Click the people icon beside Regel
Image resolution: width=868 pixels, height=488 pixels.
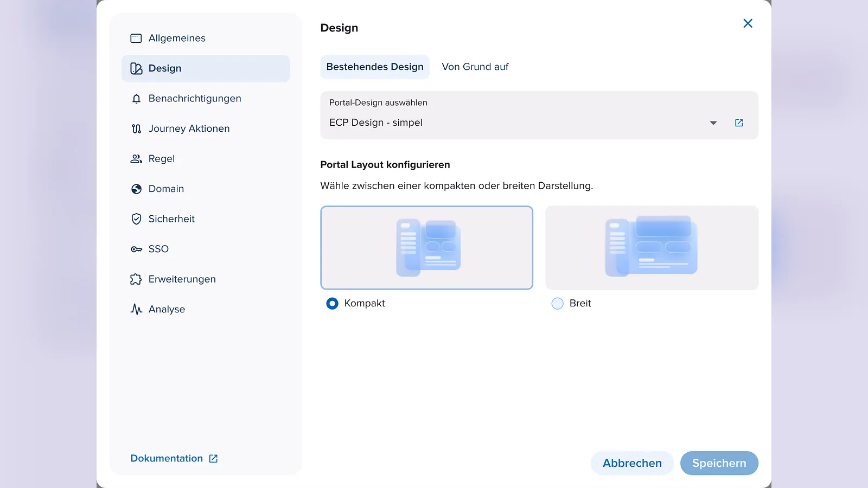pos(136,159)
